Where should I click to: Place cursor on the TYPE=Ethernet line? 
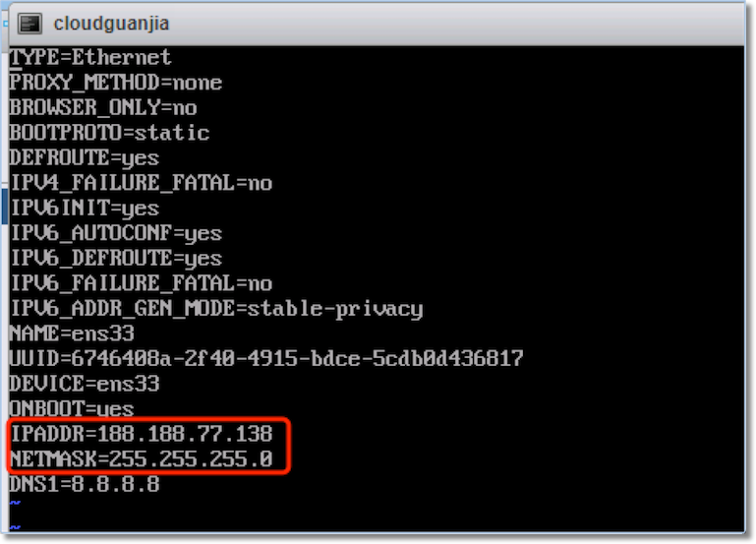tap(90, 57)
